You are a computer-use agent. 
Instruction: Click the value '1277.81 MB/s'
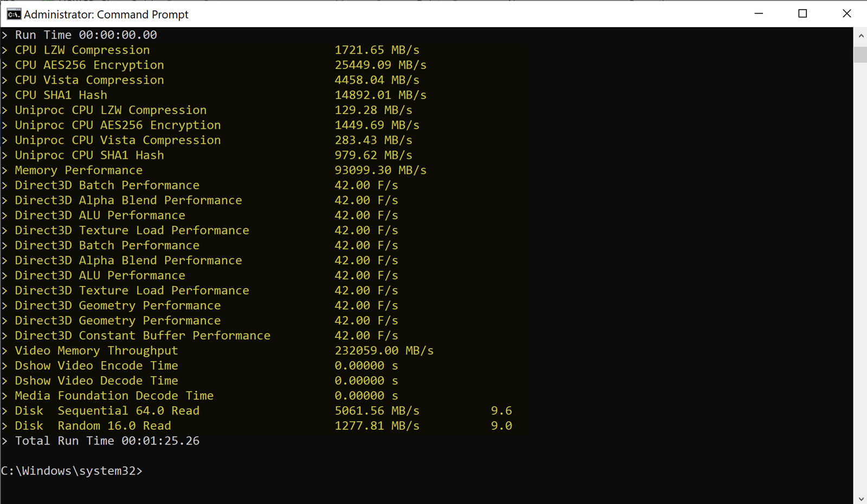pyautogui.click(x=377, y=426)
